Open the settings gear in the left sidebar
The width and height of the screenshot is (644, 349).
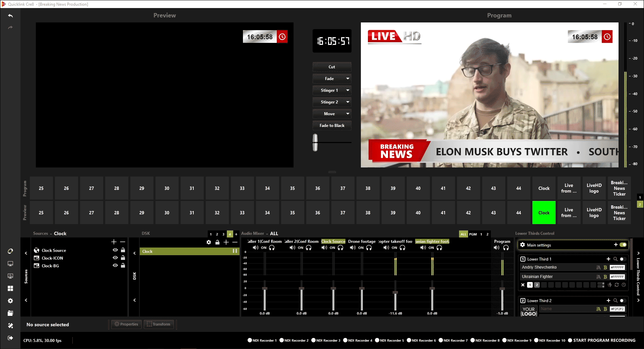coord(10,301)
